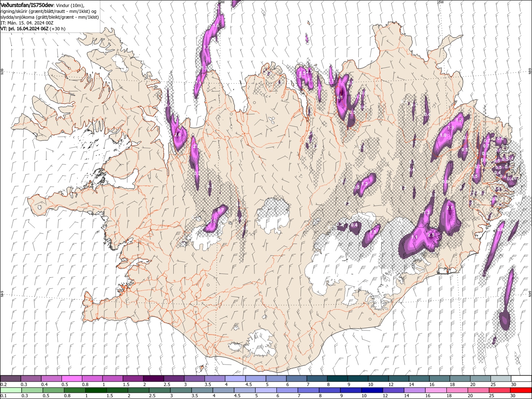Viewport: 532px width, 399px height.
Task: Pick the dark teal 8 swatch in snow scale
Action: pyautogui.click(x=337, y=379)
